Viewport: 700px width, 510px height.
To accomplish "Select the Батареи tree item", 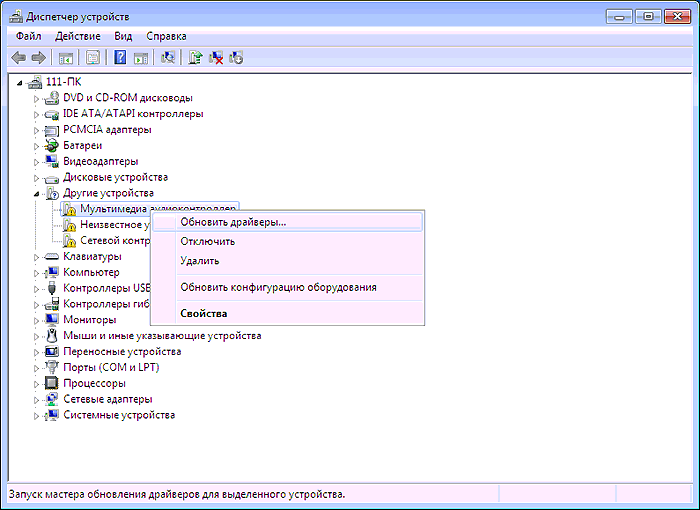I will point(83,145).
